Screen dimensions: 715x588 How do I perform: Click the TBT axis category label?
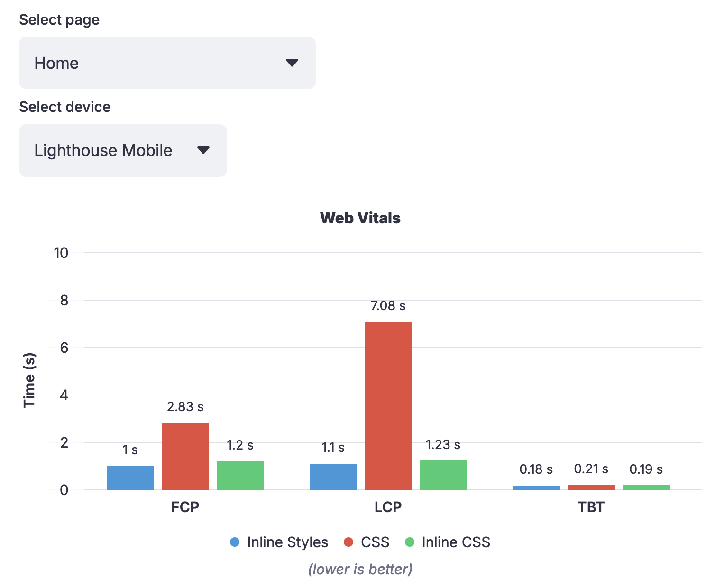591,507
